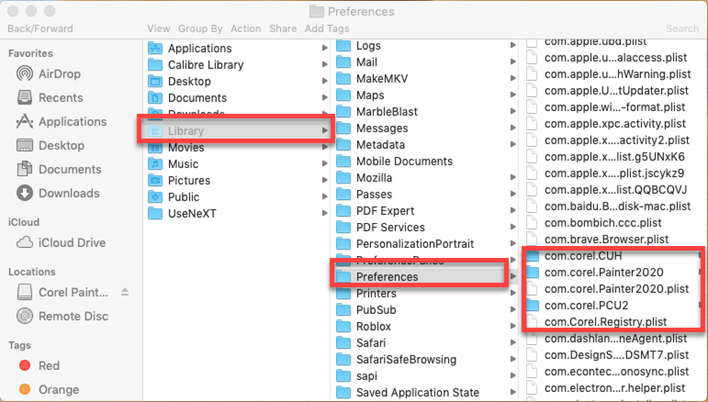Select the Music folder

pos(173,164)
